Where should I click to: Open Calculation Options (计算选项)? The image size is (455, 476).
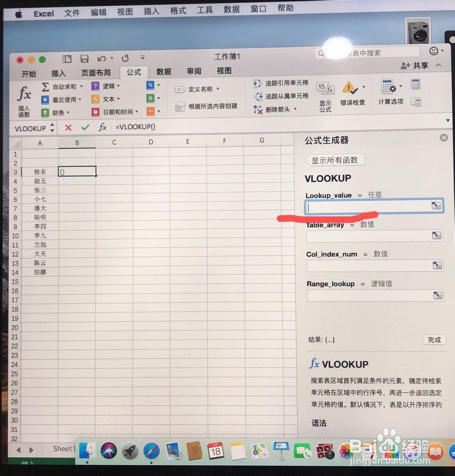pos(390,92)
